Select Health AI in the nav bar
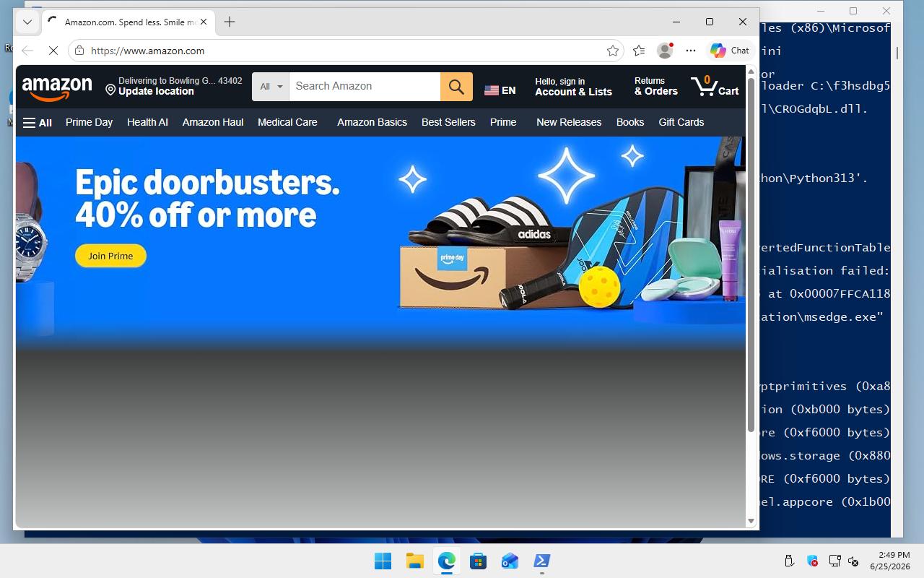The width and height of the screenshot is (924, 578). 147,123
